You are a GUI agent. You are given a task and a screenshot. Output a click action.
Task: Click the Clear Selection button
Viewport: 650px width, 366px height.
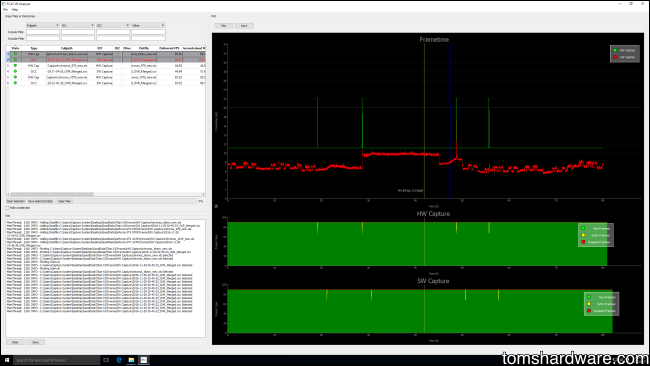click(16, 201)
